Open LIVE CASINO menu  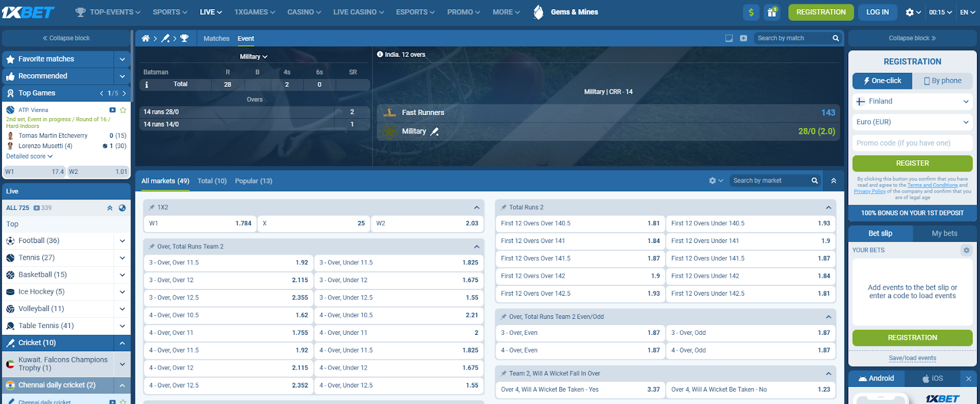[x=358, y=12]
